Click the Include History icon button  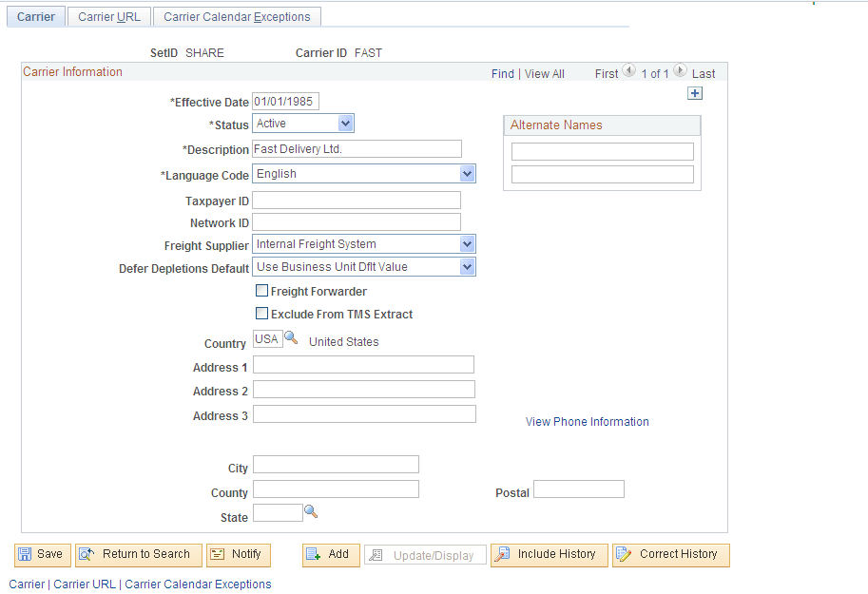503,554
